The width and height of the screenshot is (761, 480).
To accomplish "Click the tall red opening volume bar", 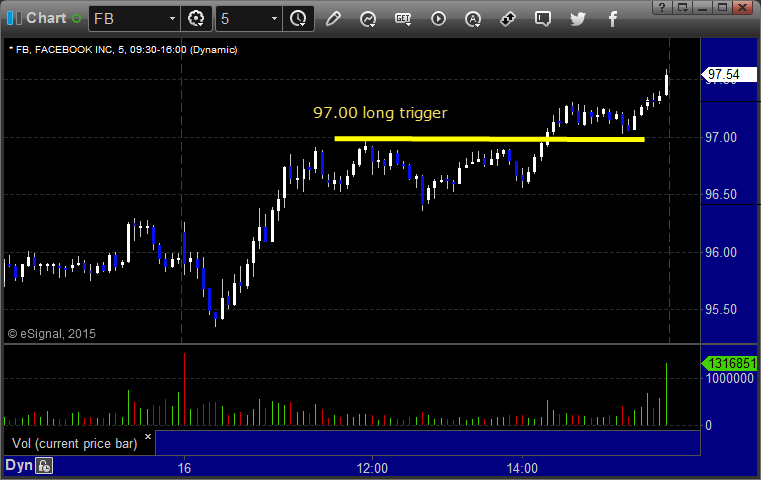I will [x=184, y=389].
